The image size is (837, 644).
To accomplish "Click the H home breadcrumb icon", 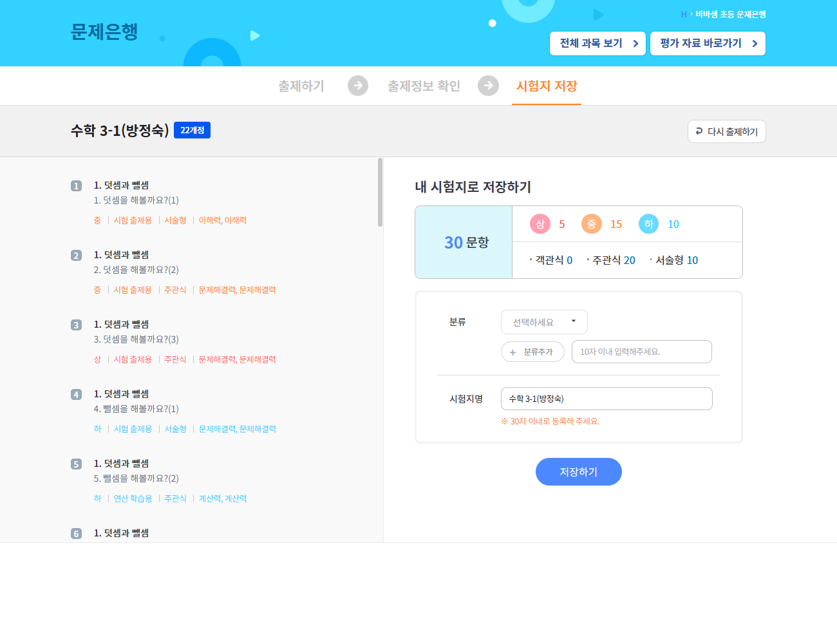I will [x=684, y=14].
